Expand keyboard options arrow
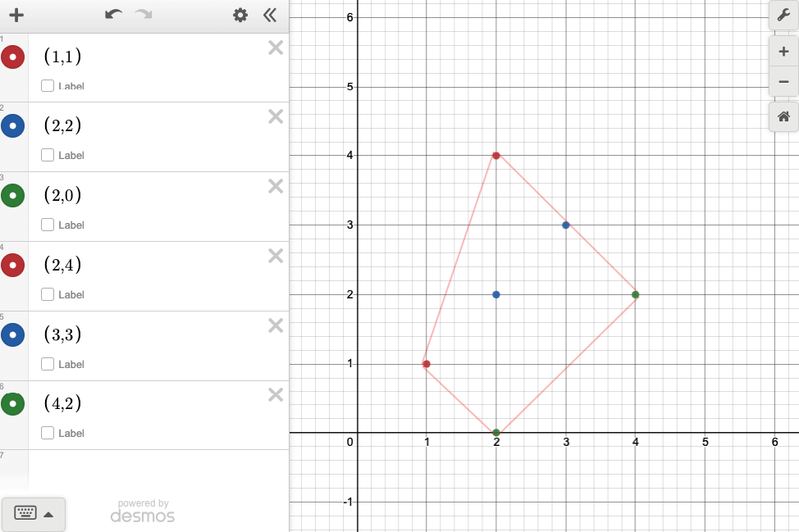Screen dimensions: 799x532 coord(48,514)
